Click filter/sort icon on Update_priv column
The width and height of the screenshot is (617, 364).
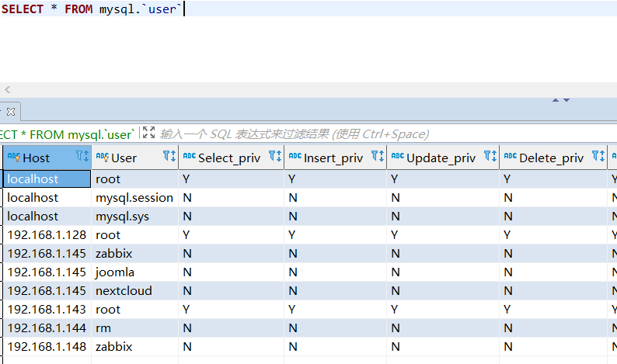tap(490, 157)
